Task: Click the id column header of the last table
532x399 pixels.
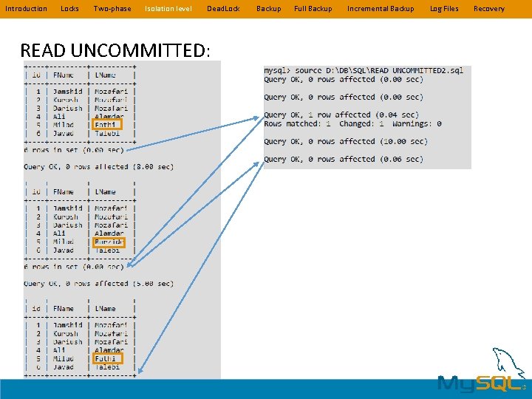Action: pos(36,308)
